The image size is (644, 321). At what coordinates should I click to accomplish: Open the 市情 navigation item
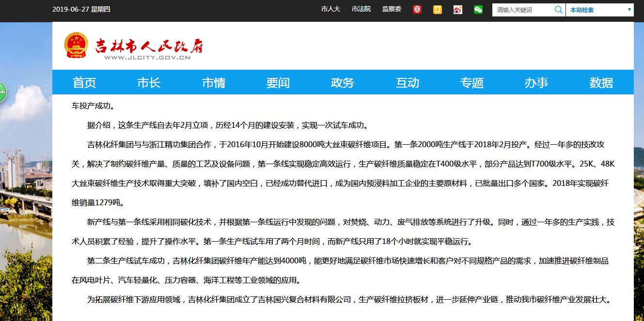(214, 83)
